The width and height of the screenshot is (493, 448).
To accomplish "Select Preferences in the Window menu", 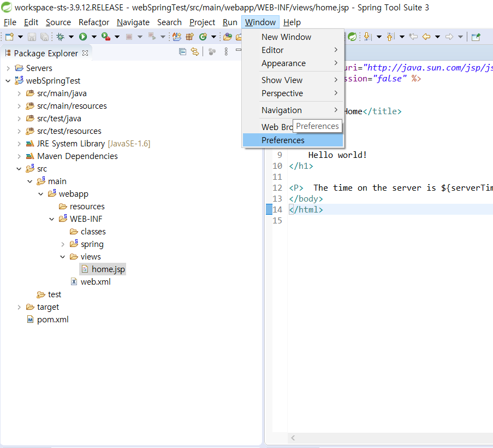I will [x=293, y=140].
